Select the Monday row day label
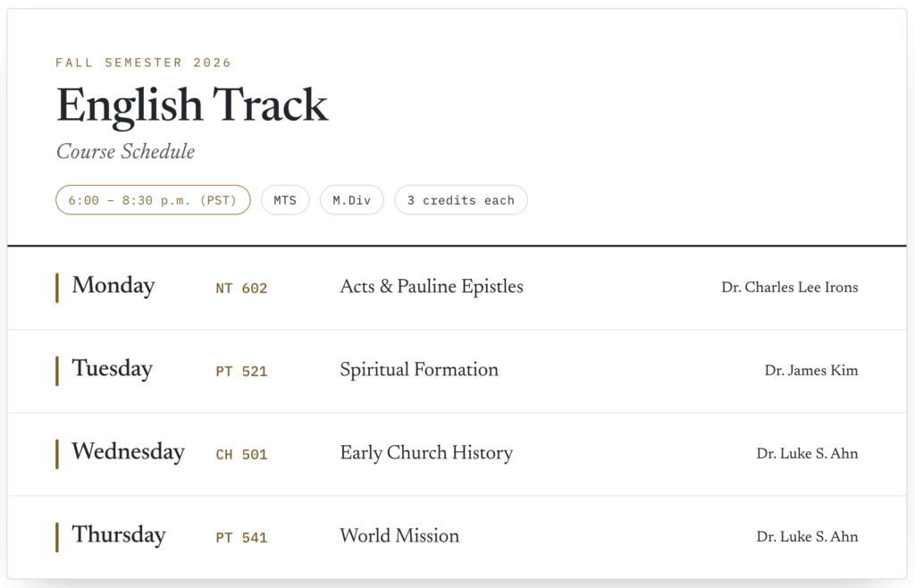The width and height of the screenshot is (915, 588). point(113,286)
